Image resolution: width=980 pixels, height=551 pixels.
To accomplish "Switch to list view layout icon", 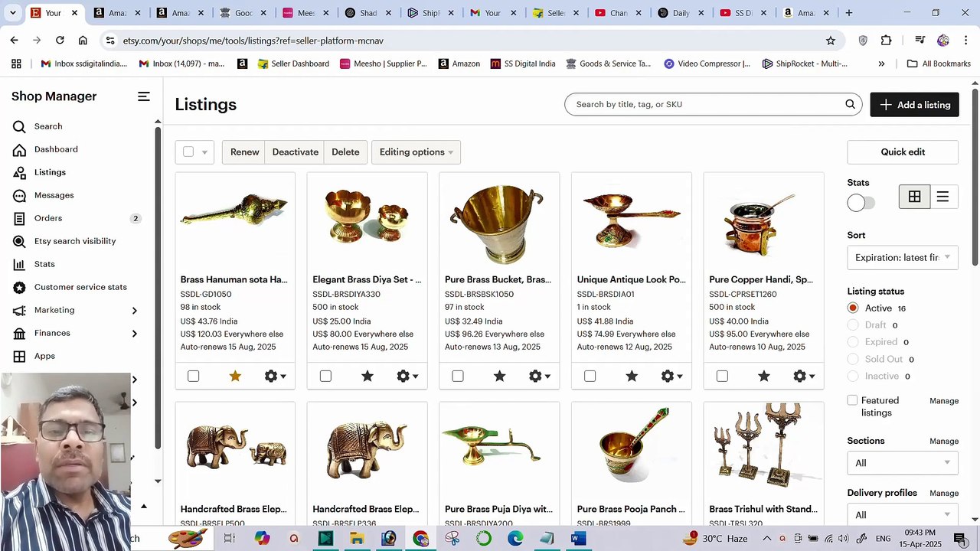I will coord(942,197).
